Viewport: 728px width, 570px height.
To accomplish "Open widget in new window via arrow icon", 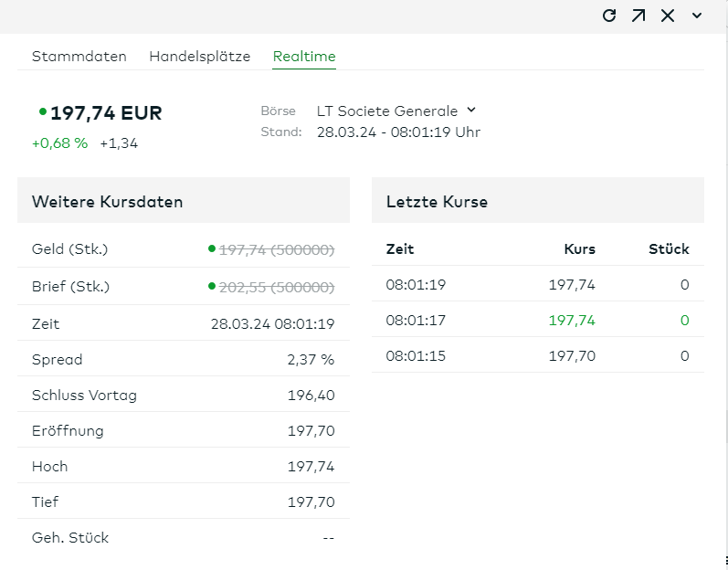I will click(x=638, y=16).
